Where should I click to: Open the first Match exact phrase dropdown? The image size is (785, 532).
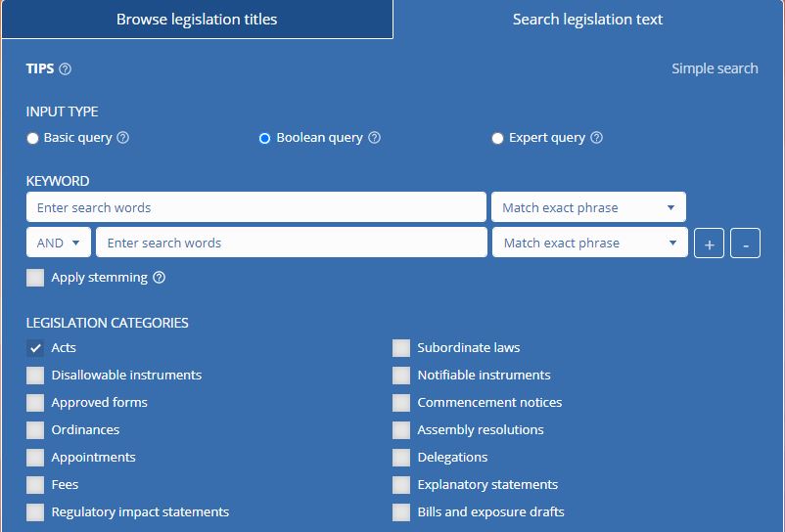coord(588,207)
